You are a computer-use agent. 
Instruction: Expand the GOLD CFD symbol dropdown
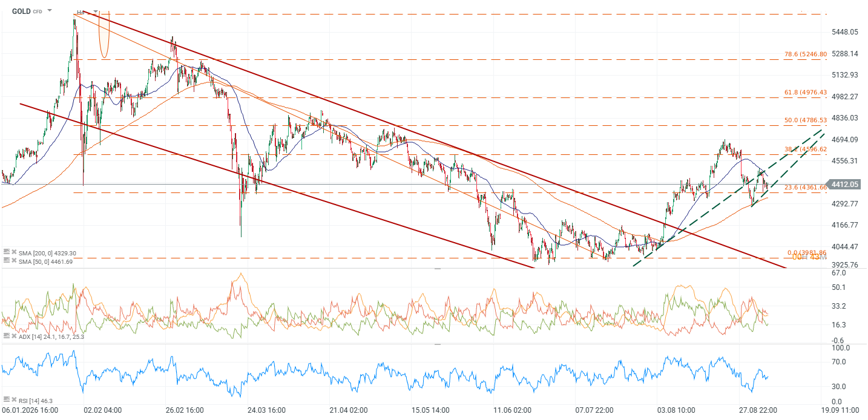49,11
